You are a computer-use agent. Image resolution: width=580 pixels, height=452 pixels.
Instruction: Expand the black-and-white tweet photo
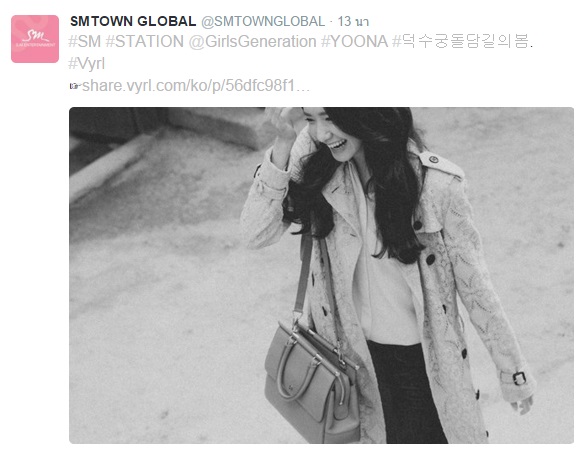click(x=321, y=276)
